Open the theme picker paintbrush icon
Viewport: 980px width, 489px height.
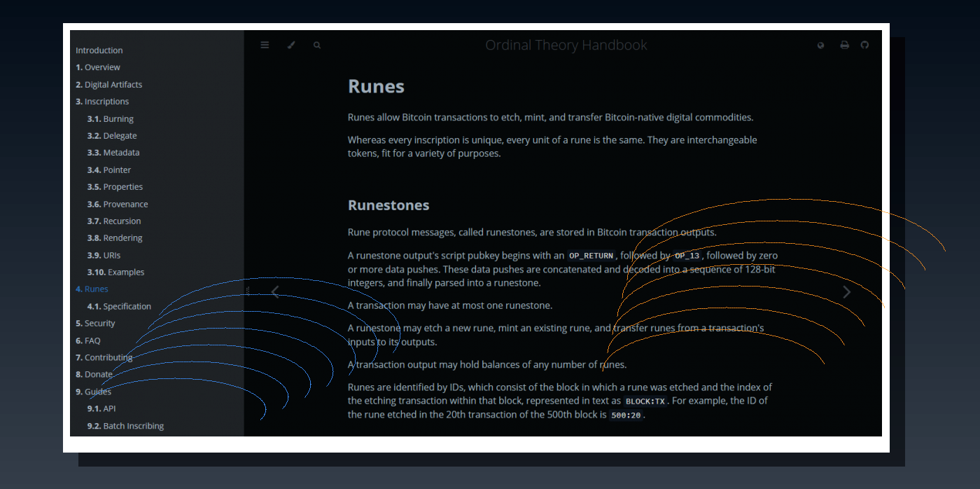coord(291,45)
